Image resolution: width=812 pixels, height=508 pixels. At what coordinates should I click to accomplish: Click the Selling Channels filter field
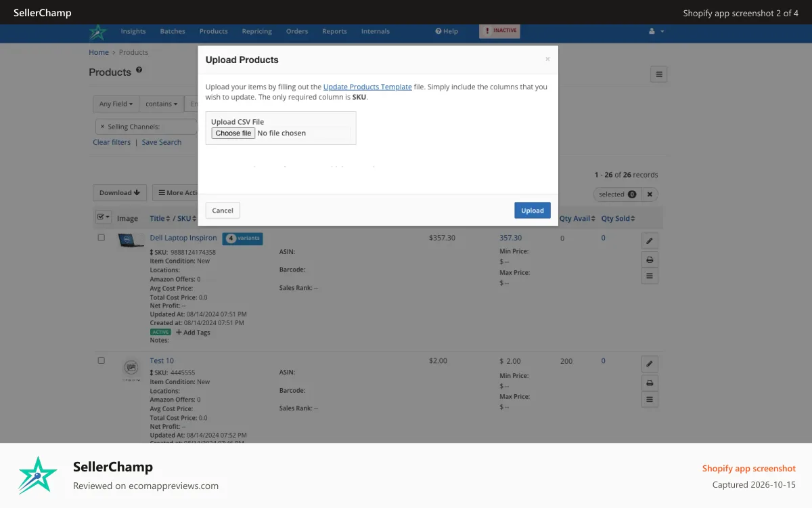pos(146,127)
